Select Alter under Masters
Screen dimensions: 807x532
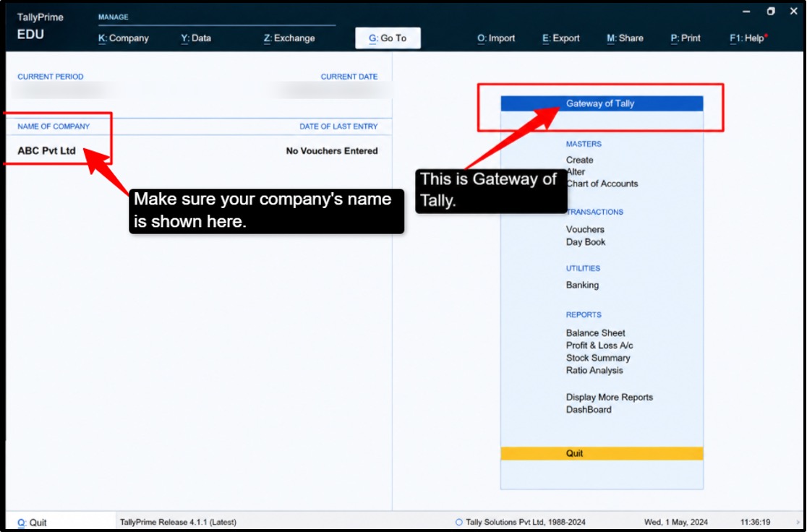pyautogui.click(x=576, y=172)
